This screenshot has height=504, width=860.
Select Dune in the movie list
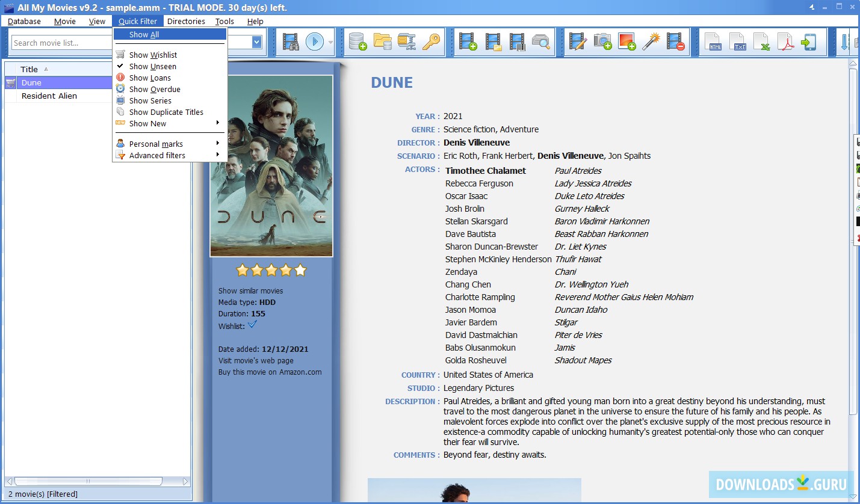click(x=31, y=83)
